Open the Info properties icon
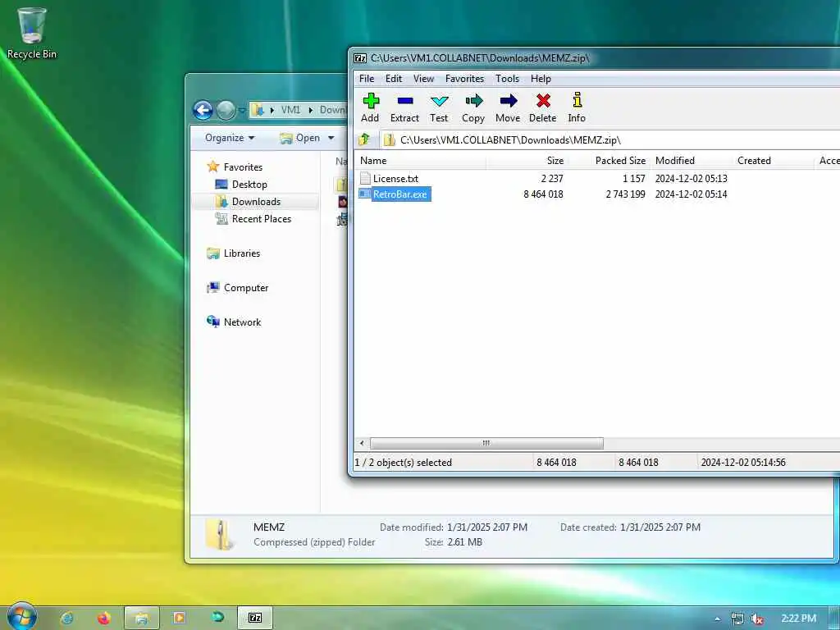Image resolution: width=840 pixels, height=630 pixels. click(577, 107)
